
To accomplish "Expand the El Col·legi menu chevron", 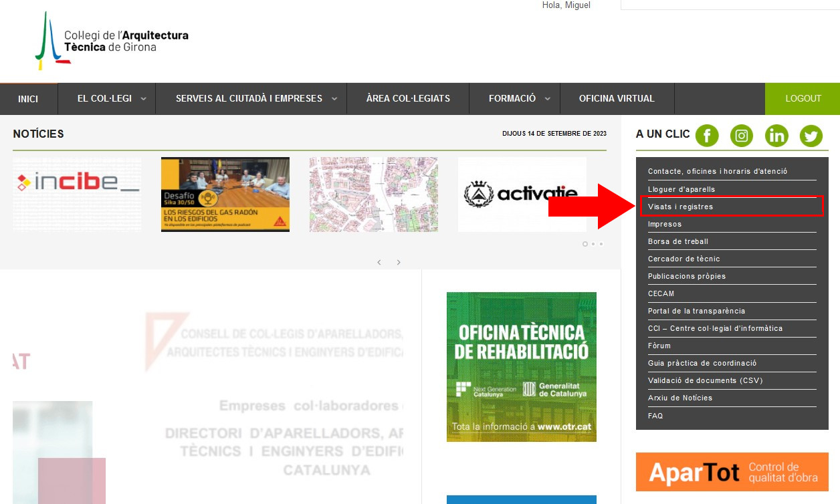I will point(144,99).
